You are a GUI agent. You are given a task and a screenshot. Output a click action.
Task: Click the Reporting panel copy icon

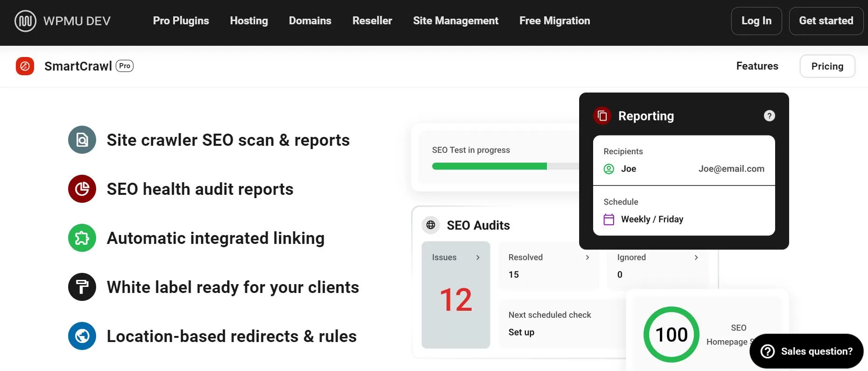[x=602, y=115]
